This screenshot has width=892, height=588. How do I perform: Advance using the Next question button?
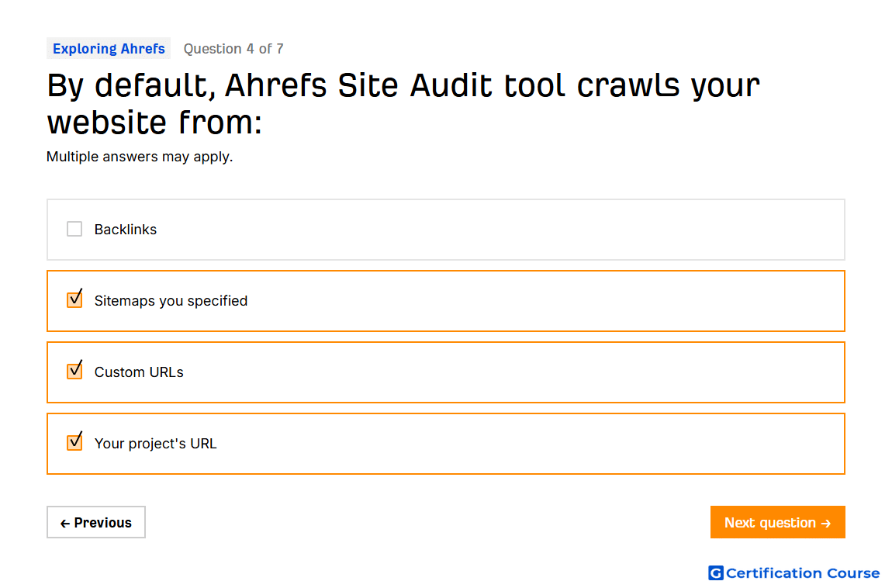778,522
